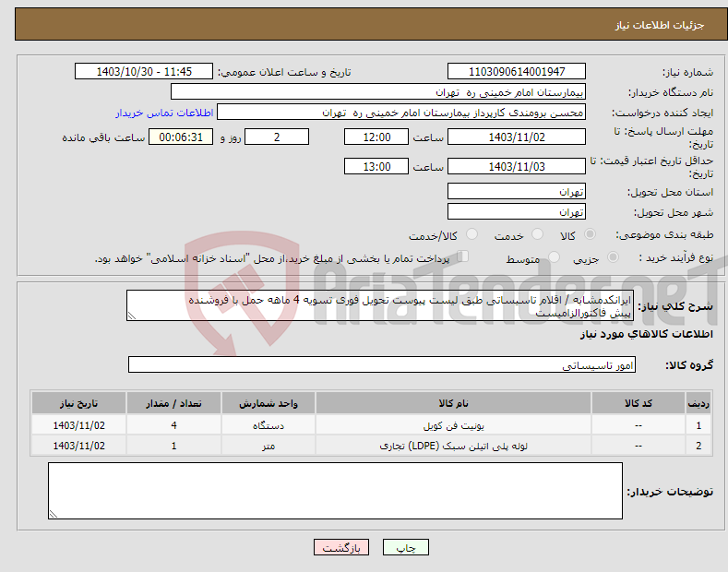Click need date 1403/11/02 in fan coil row

tap(79, 425)
